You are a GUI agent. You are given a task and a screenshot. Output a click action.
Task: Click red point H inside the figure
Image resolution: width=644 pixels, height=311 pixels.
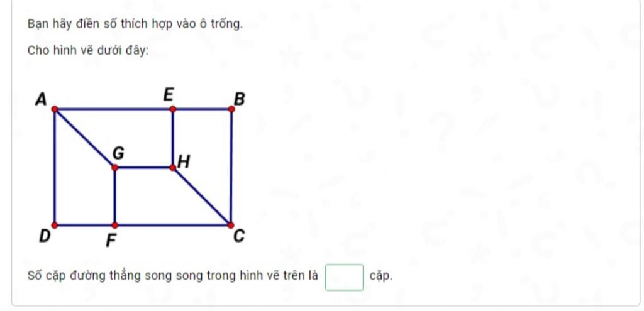(173, 167)
